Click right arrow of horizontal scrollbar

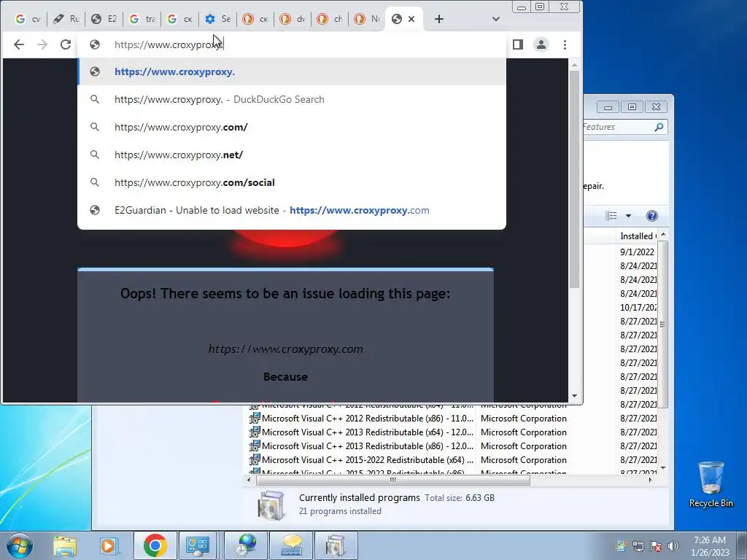[650, 480]
